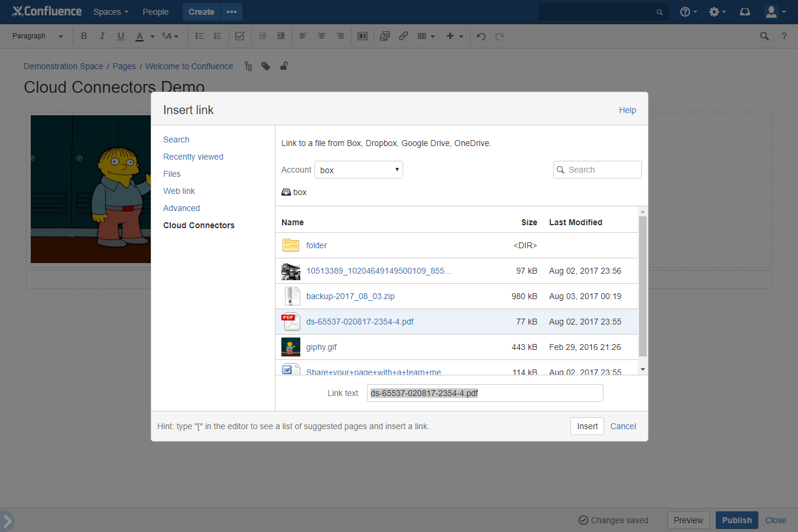
Task: Open the insert more content plus dropdown
Action: click(455, 36)
